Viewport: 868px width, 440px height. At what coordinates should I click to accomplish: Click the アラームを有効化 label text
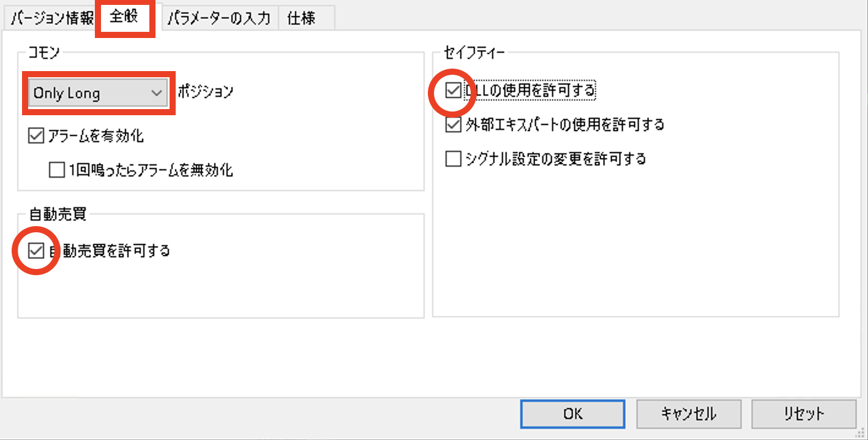(x=95, y=135)
